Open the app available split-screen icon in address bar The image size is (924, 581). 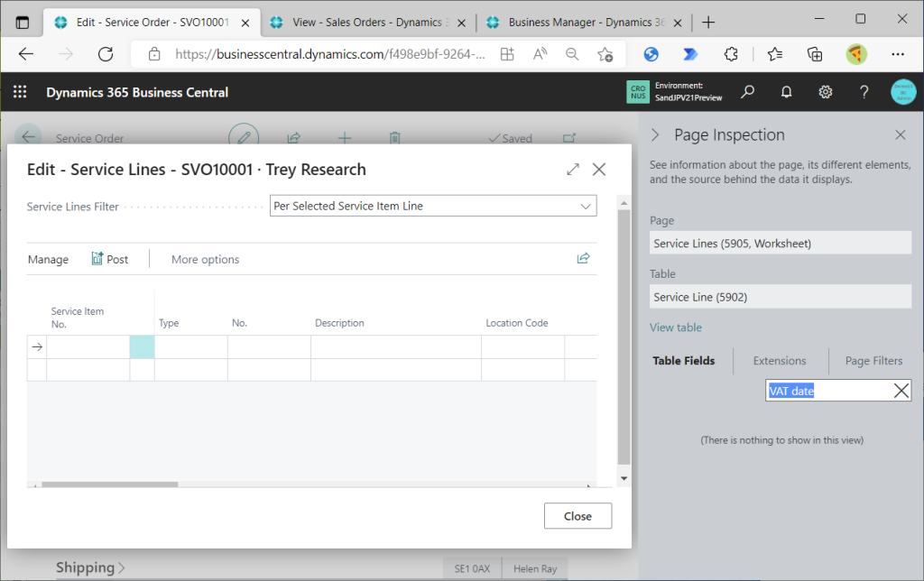507,54
